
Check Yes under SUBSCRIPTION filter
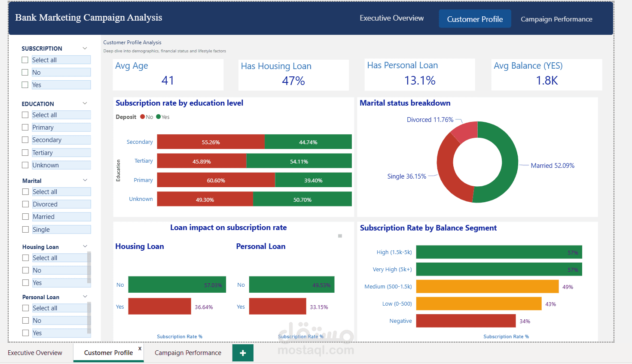(x=25, y=85)
